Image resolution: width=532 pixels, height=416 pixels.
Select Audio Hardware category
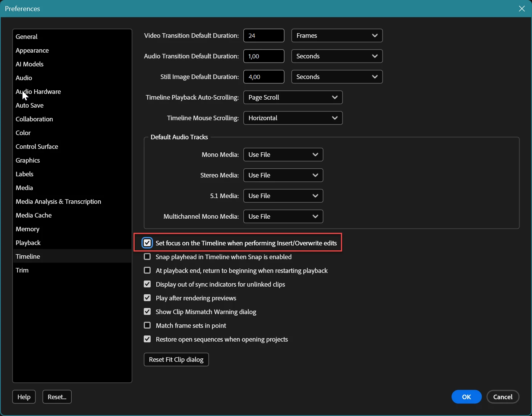coord(72,92)
